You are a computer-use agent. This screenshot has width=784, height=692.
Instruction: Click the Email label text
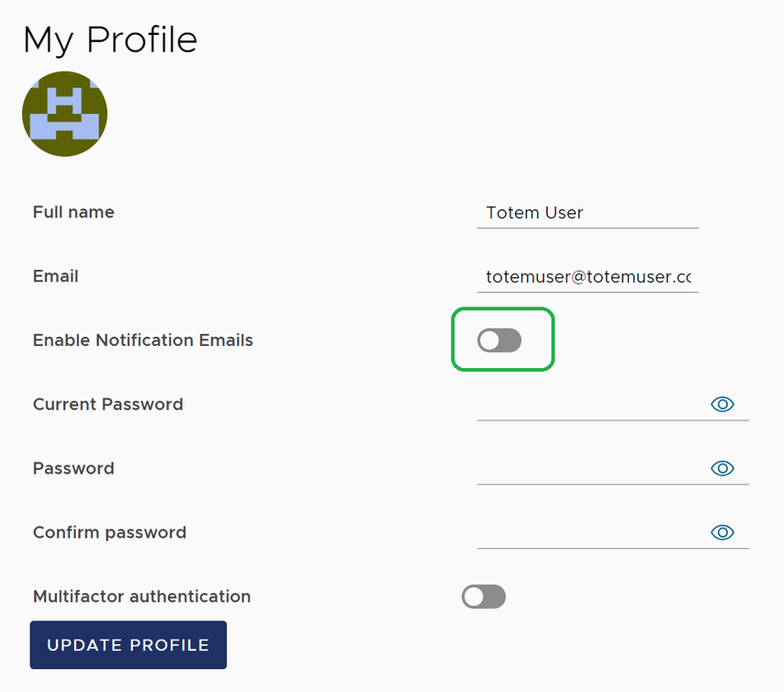(x=55, y=276)
